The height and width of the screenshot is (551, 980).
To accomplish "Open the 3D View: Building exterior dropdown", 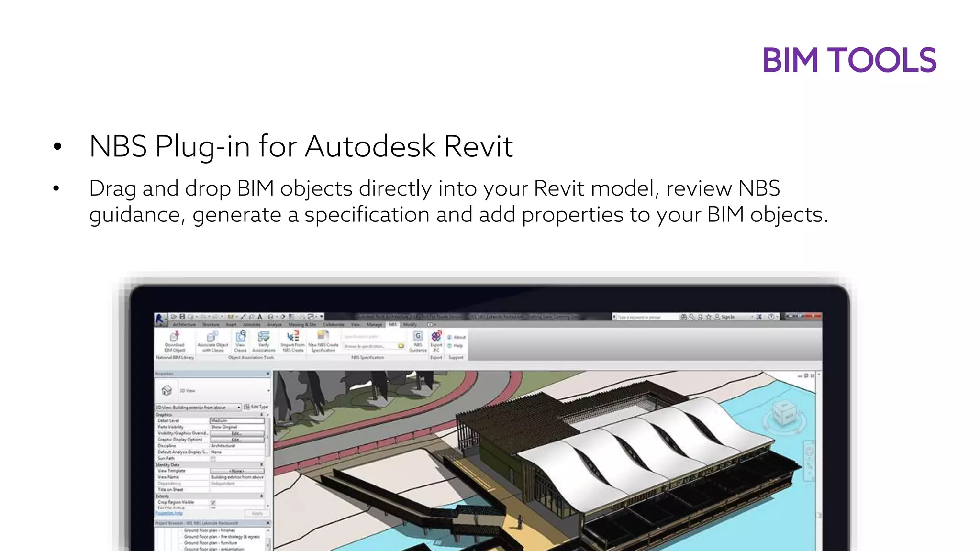I will click(x=198, y=407).
